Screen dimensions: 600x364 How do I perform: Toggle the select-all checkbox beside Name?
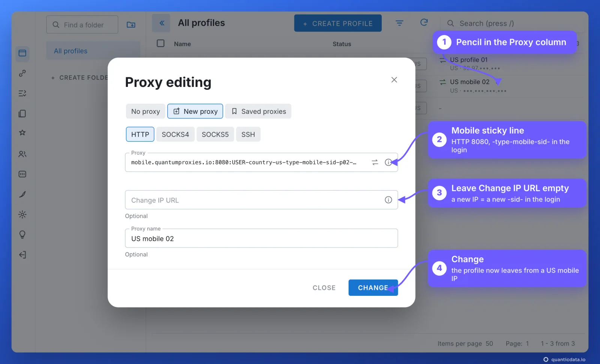160,43
